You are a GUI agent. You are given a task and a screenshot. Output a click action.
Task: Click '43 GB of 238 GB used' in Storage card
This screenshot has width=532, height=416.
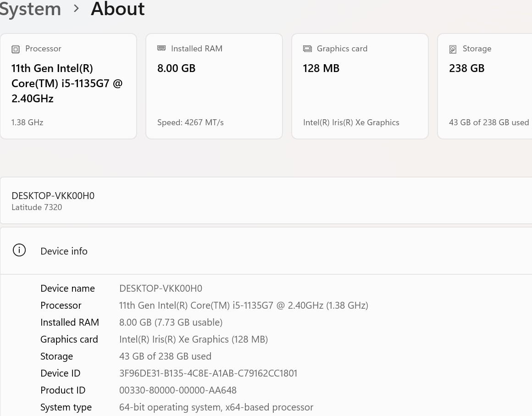coord(489,122)
